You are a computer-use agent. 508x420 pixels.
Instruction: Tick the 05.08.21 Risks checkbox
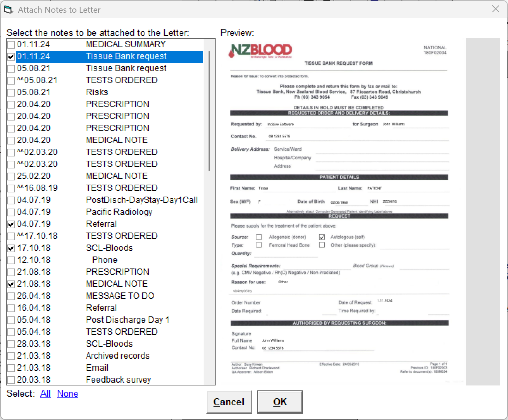click(11, 92)
